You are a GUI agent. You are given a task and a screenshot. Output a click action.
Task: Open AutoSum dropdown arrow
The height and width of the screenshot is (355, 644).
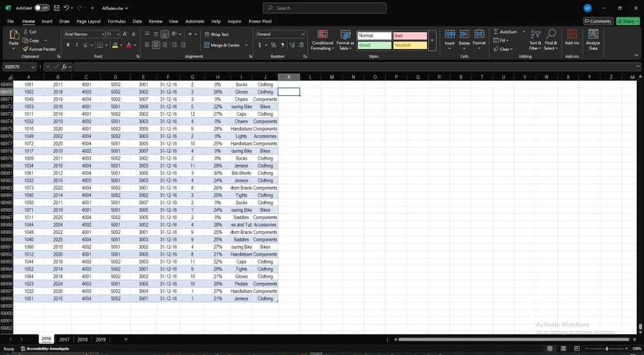[524, 32]
